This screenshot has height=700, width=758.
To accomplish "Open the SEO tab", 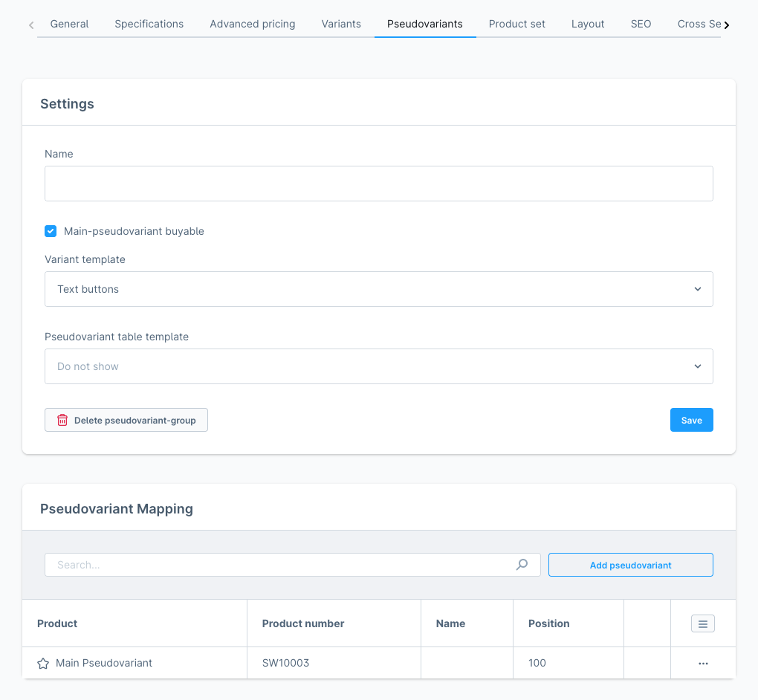I will tap(641, 25).
